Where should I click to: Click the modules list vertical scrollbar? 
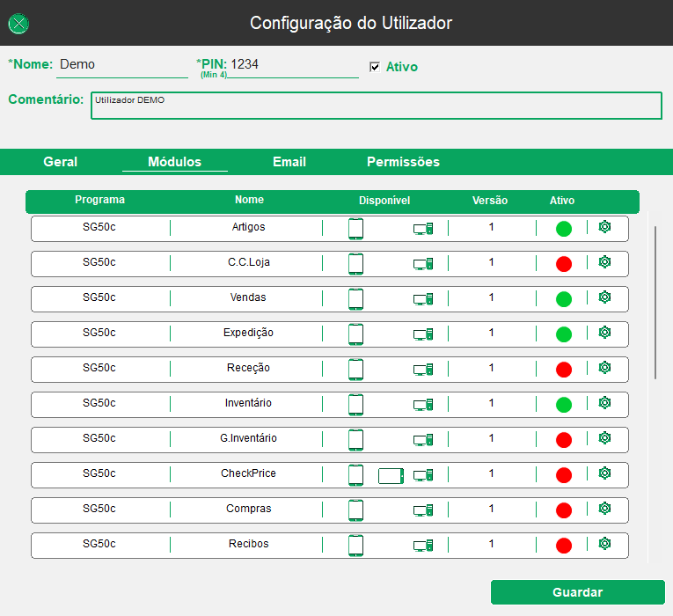(655, 303)
